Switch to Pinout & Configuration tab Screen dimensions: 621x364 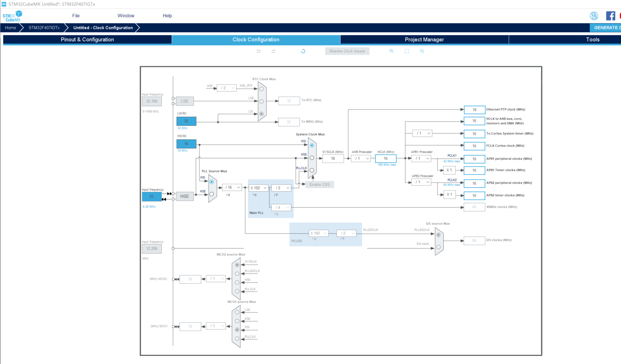pos(87,40)
